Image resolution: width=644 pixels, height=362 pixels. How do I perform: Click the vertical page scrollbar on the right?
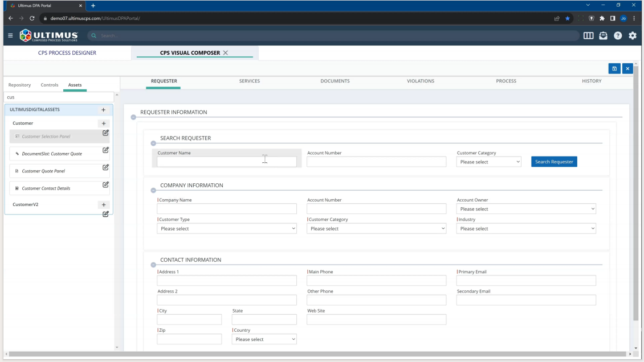(x=636, y=193)
